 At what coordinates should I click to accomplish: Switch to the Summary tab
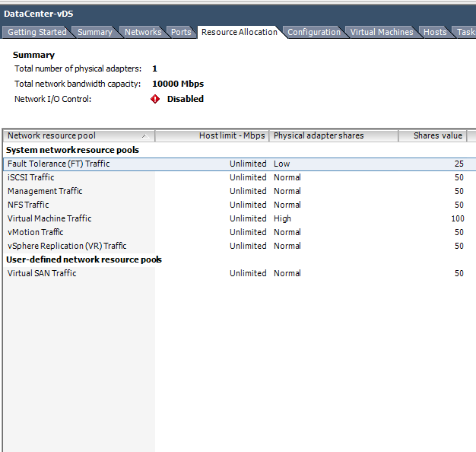pyautogui.click(x=95, y=32)
